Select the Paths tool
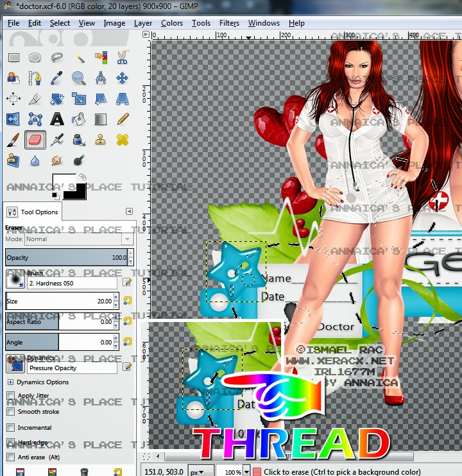Viewport: 462px width, 476px height. (x=35, y=78)
